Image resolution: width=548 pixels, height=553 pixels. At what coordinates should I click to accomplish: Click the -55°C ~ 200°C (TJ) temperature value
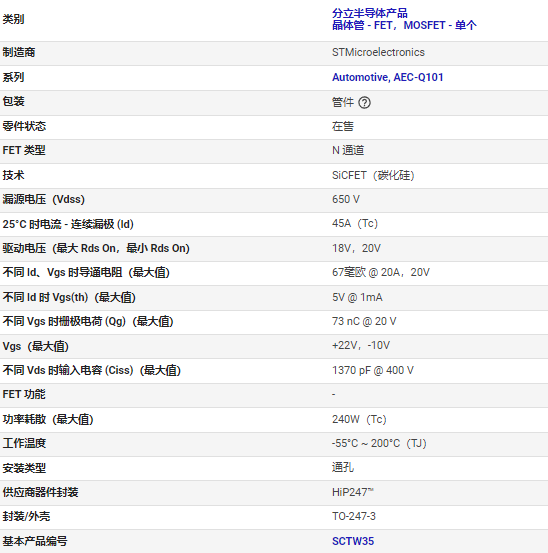click(x=379, y=443)
